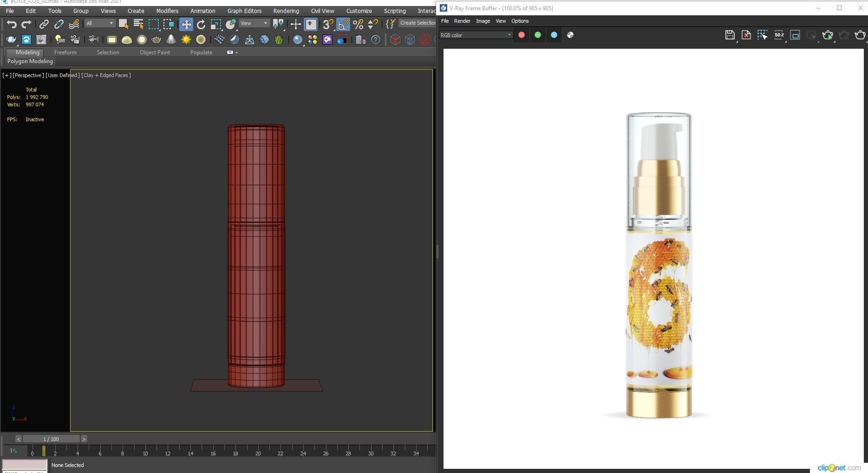
Task: Select the Select and Link chain icon
Action: [x=44, y=24]
